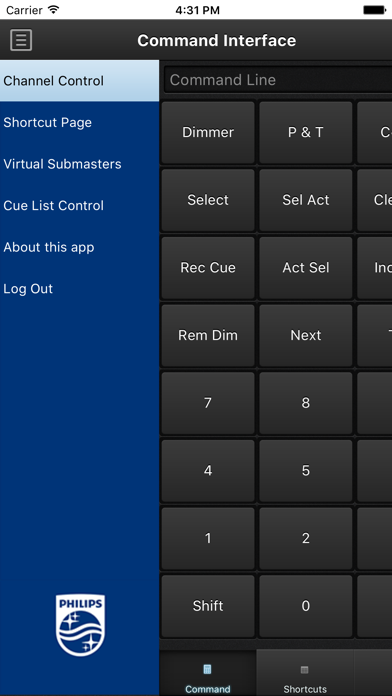Focus the Command Line input field
The width and height of the screenshot is (392, 696).
[x=278, y=80]
